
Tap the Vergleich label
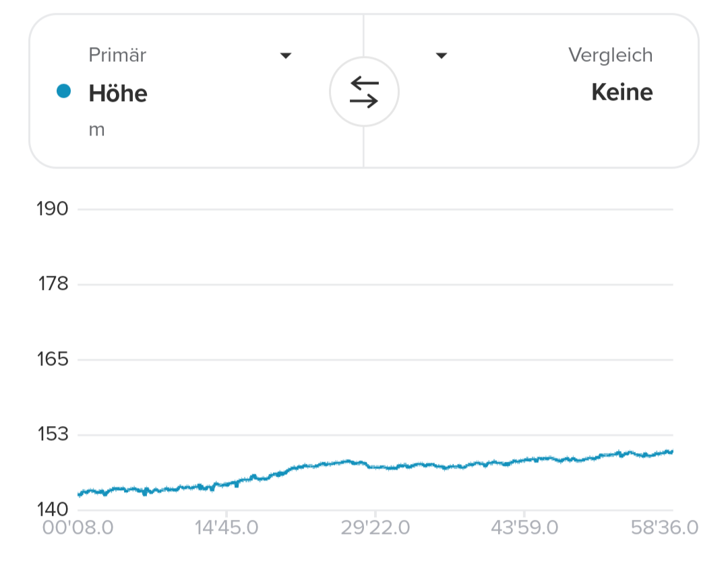610,55
